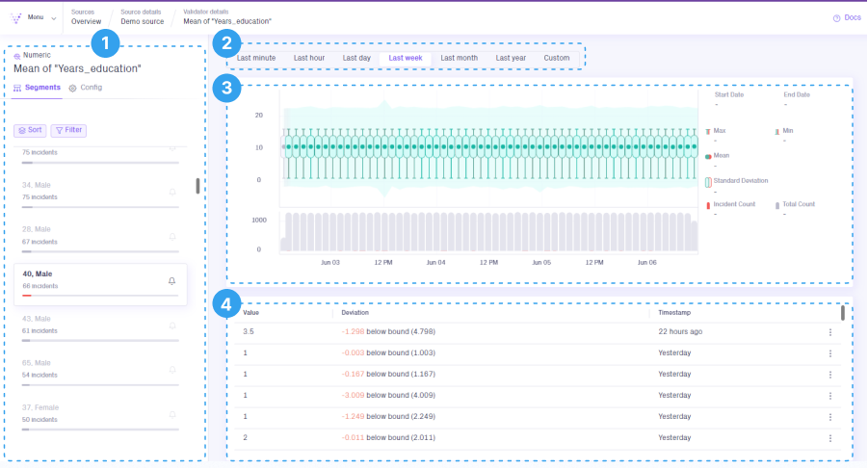This screenshot has height=469, width=868.
Task: Click the Validio logo icon
Action: 16,17
